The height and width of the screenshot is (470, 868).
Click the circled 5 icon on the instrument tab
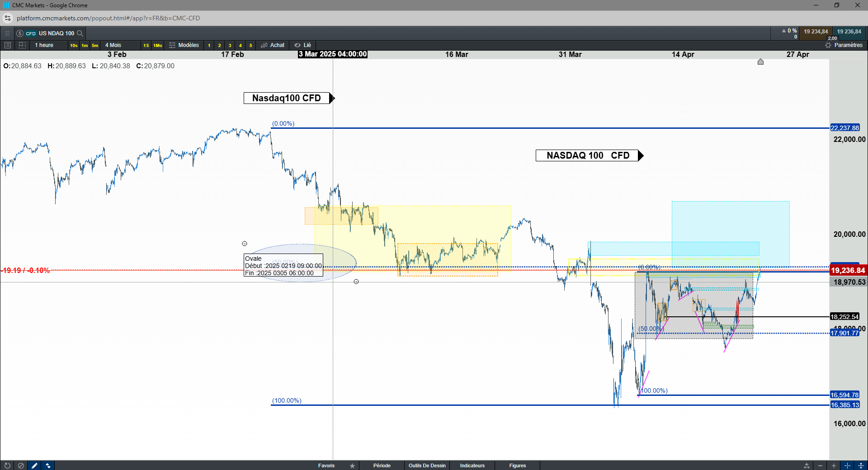point(19,33)
